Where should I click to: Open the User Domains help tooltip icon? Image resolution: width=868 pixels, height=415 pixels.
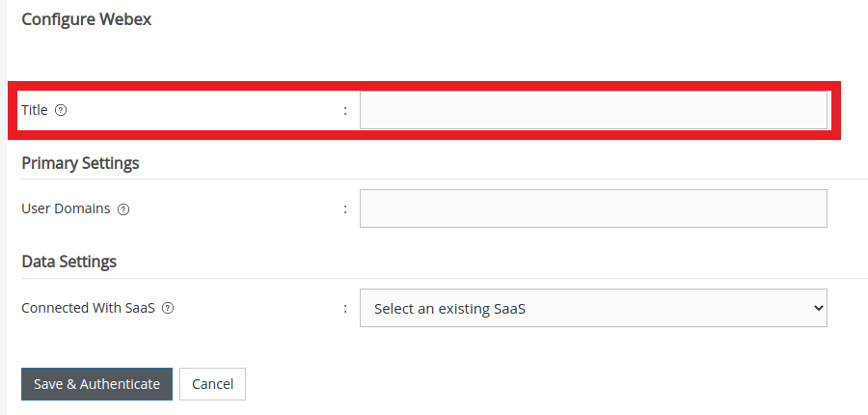123,208
